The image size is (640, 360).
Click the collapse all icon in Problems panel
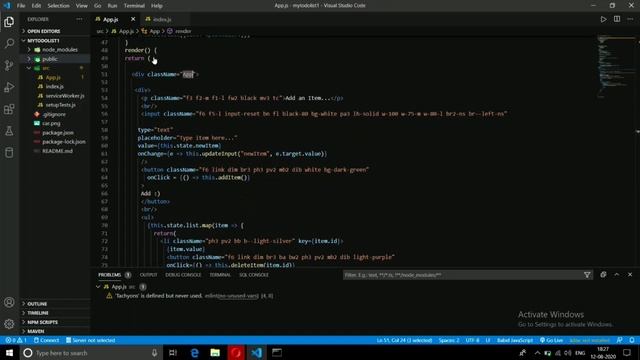click(603, 275)
